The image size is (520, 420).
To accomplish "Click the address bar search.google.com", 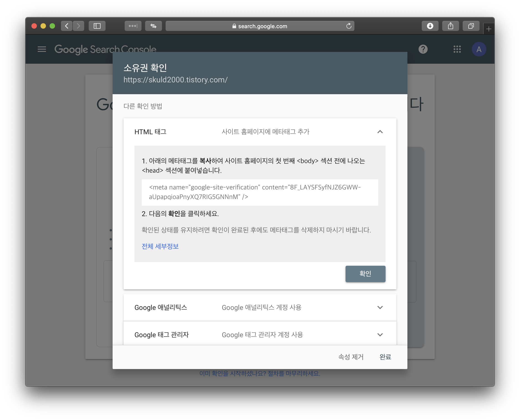I will click(260, 26).
